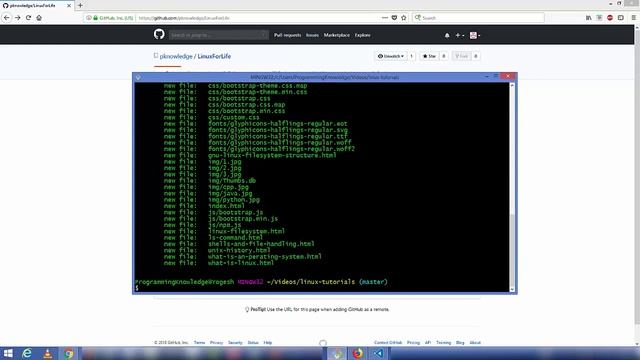Open the user avatar dropdown
This screenshot has width=640, height=360.
(x=475, y=36)
